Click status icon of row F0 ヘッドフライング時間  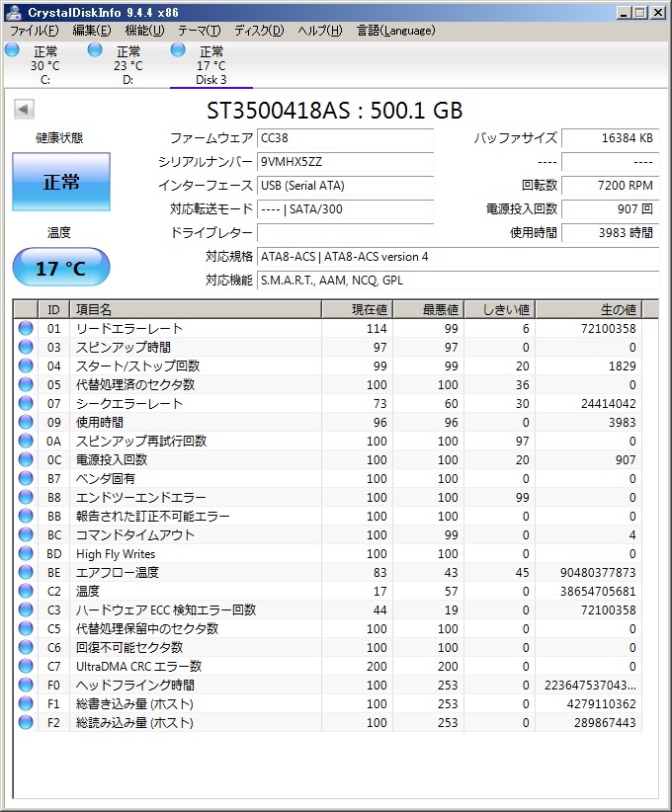(x=26, y=685)
